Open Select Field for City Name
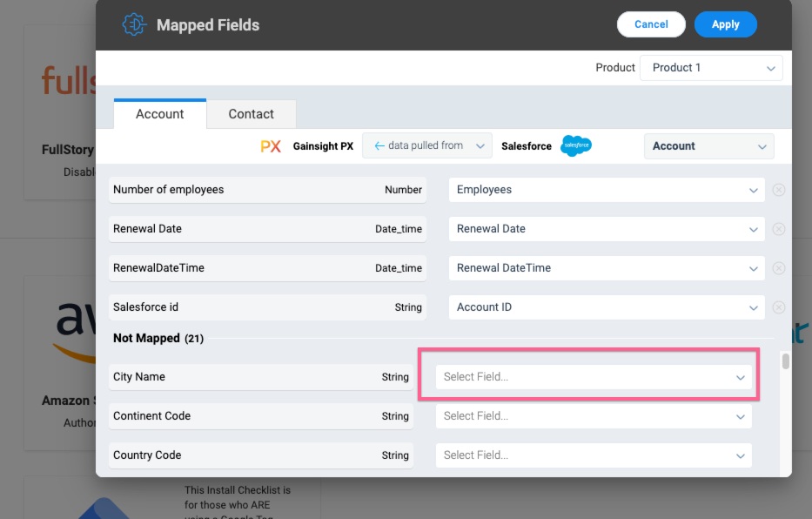Screen dimensions: 812x519 click(594, 377)
